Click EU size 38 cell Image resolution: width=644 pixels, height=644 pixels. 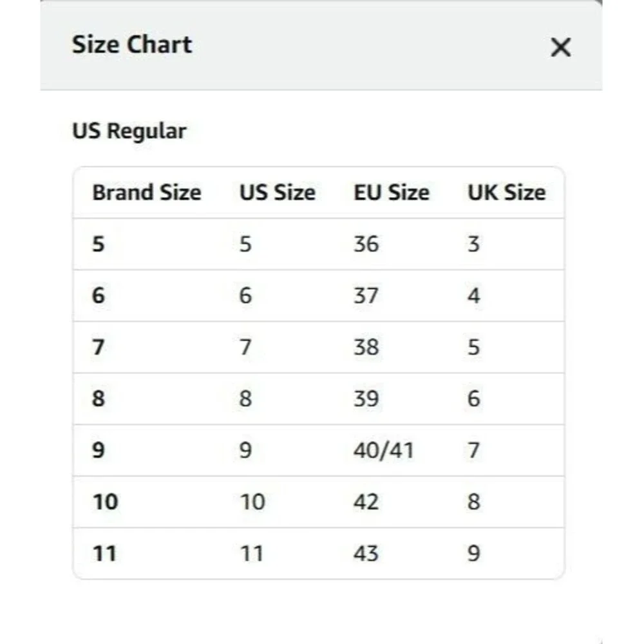click(366, 347)
